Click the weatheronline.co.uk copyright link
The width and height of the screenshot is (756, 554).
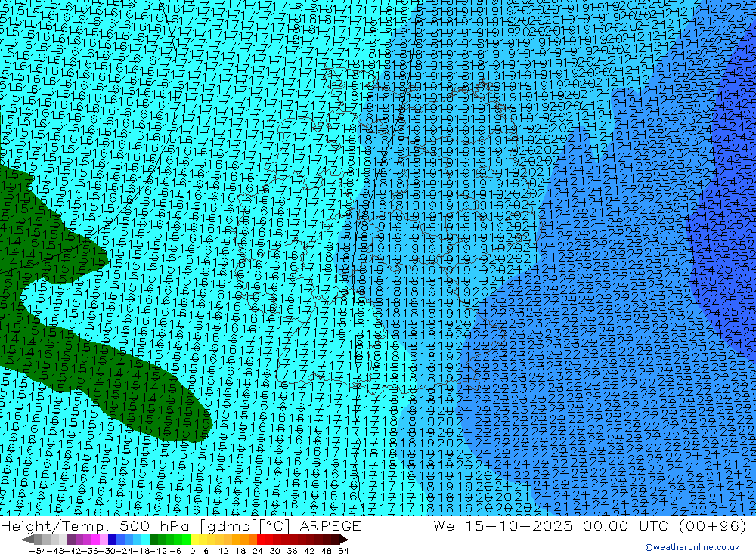coord(692,546)
